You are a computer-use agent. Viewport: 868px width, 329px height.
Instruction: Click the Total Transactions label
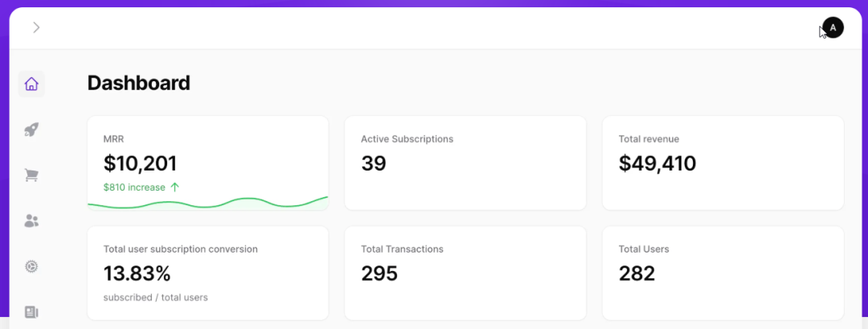coord(402,249)
